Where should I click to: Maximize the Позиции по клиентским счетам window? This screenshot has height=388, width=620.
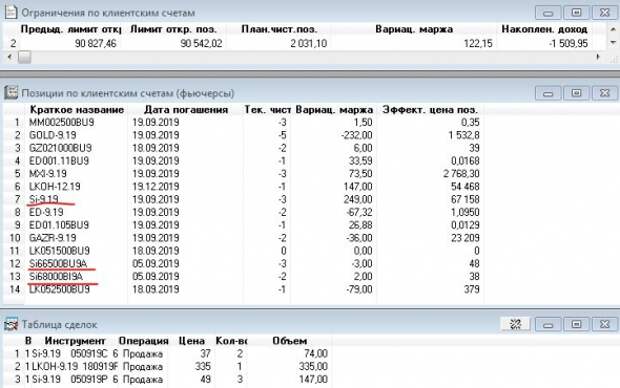click(576, 93)
